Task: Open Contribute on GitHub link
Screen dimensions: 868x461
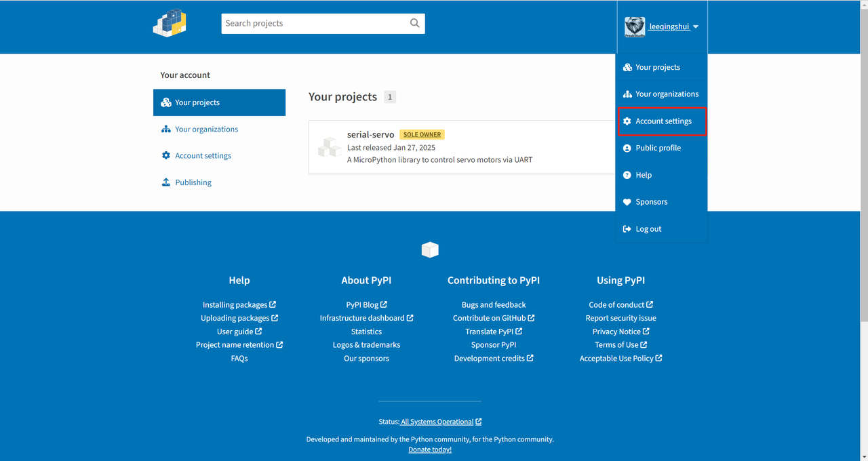Action: click(494, 318)
